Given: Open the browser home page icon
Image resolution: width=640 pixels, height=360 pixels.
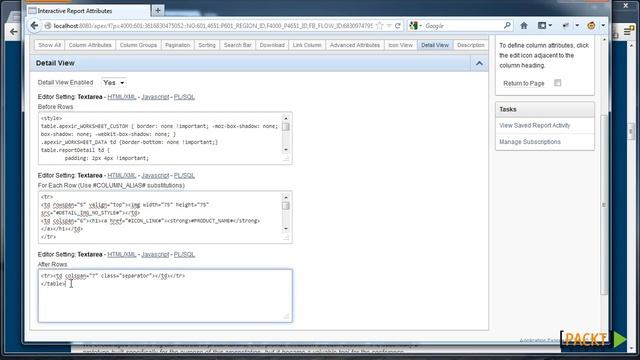Looking at the screenshot, I should (524, 26).
